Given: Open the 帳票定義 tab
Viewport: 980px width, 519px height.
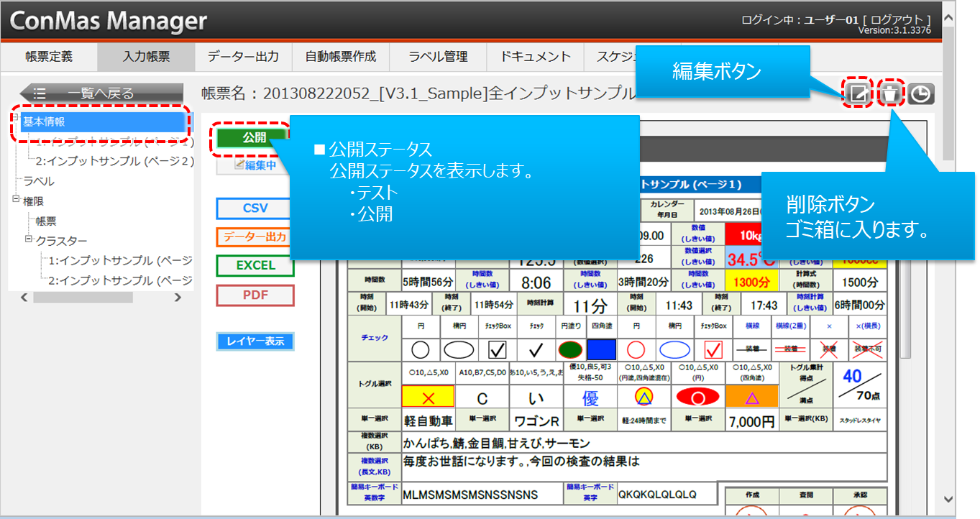Looking at the screenshot, I should 49,57.
